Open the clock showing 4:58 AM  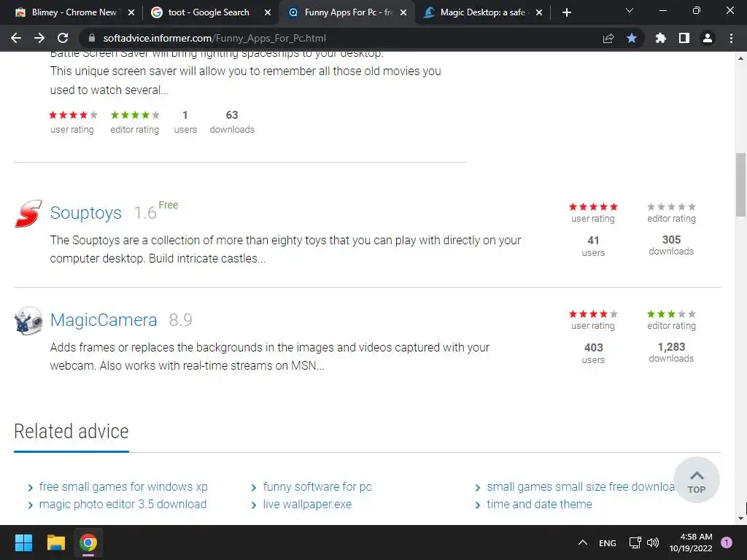click(691, 542)
